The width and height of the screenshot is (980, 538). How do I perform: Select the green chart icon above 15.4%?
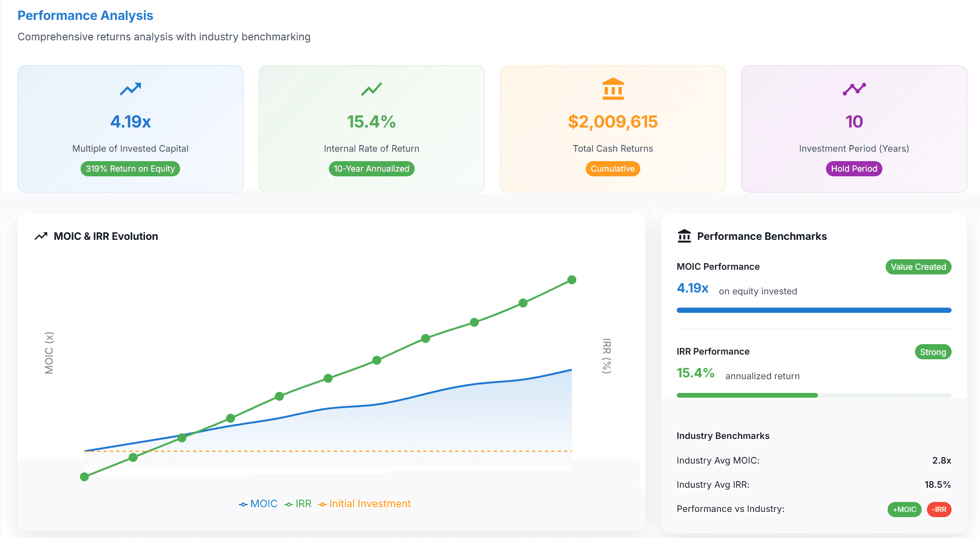[x=372, y=89]
